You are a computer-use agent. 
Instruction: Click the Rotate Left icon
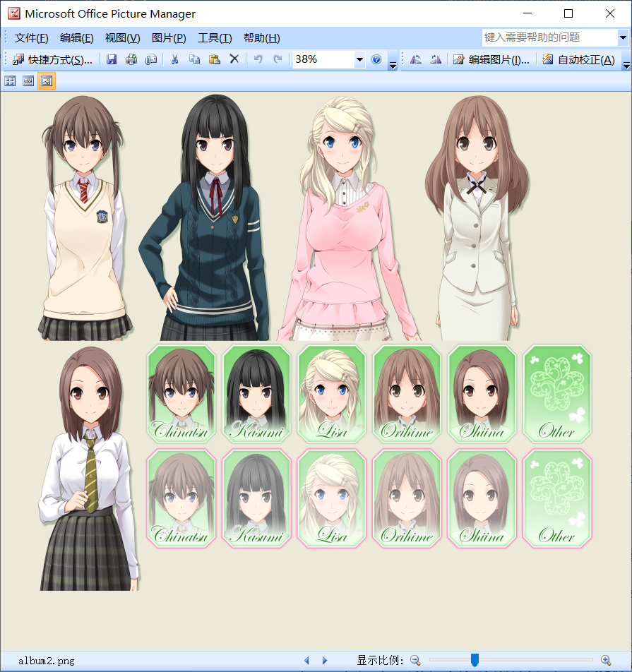[416, 59]
